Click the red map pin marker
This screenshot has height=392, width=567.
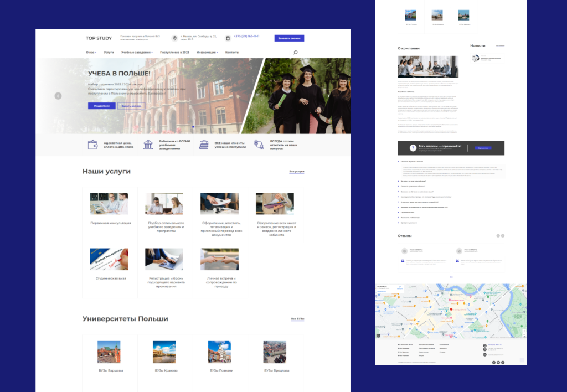450,309
